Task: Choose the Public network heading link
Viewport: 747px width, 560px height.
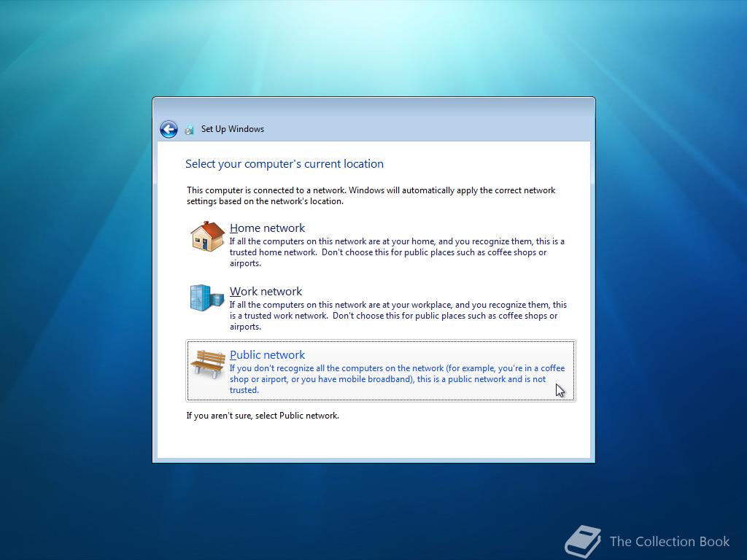Action: [x=267, y=355]
